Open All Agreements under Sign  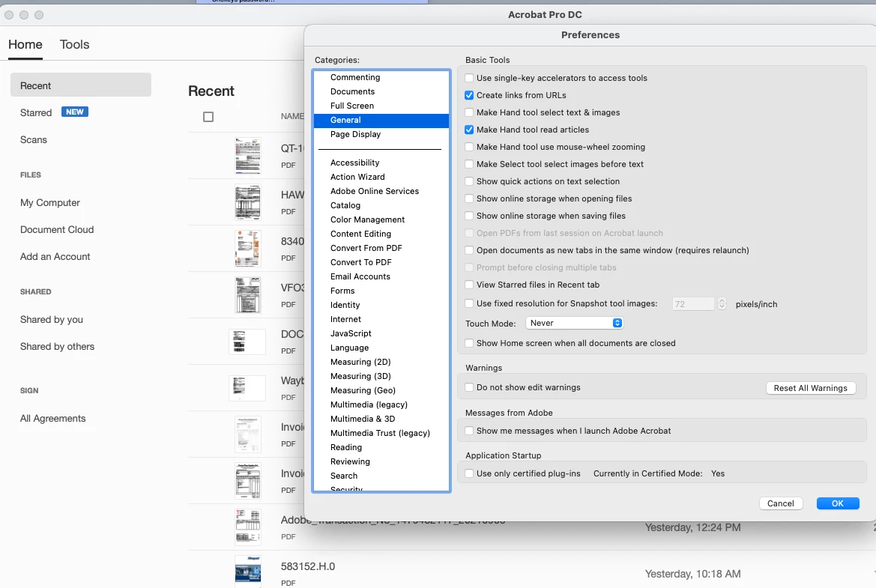click(x=52, y=418)
